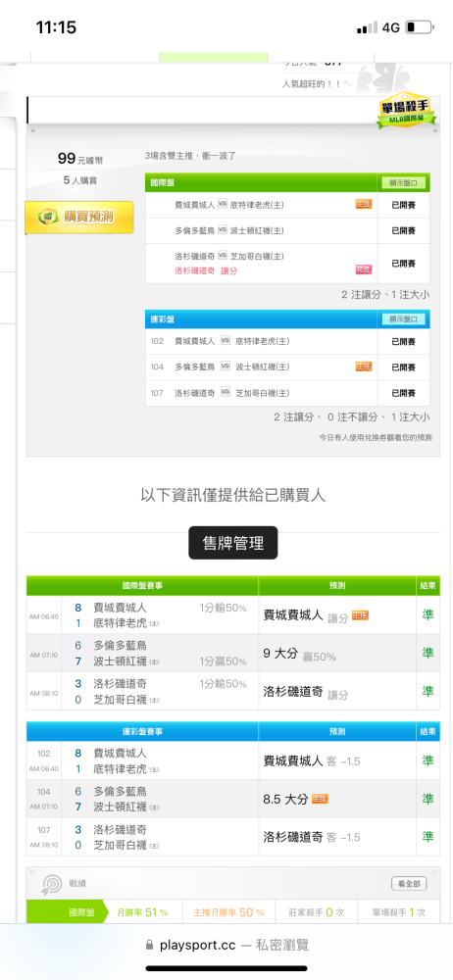Click the 主推 tag on 運彩盤 game 104
Screen dimensions: 453x980
point(364,367)
